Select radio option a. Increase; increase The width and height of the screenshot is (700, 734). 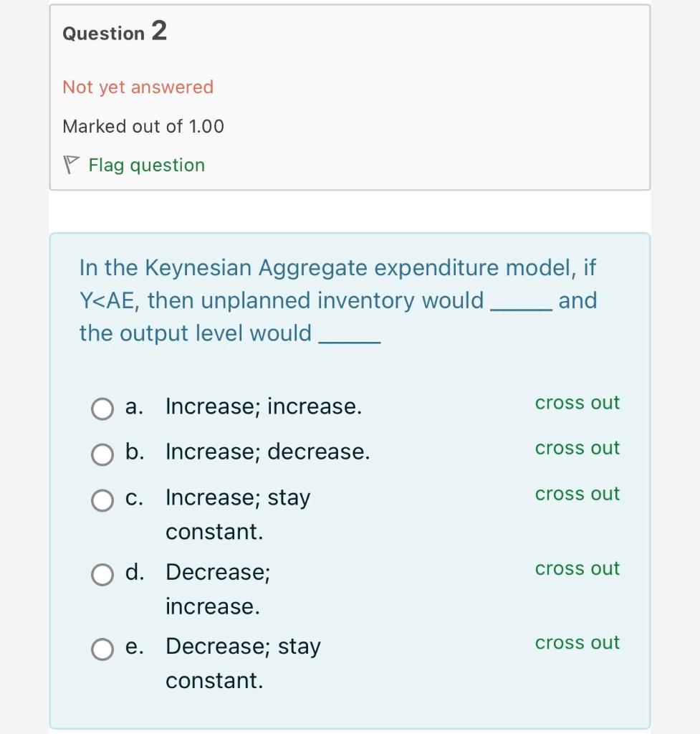coord(102,409)
